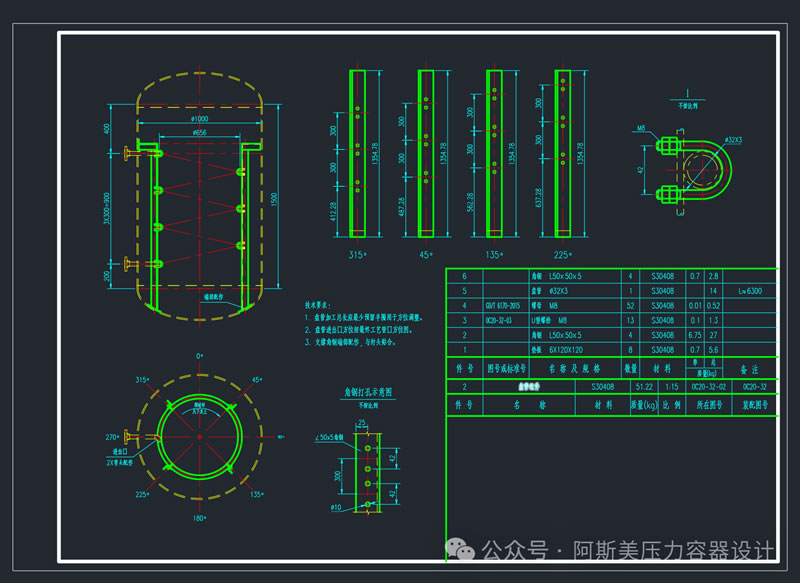Select the OC20-32-02 drawing number cell
Image resolution: width=800 pixels, height=583 pixels.
click(x=708, y=386)
